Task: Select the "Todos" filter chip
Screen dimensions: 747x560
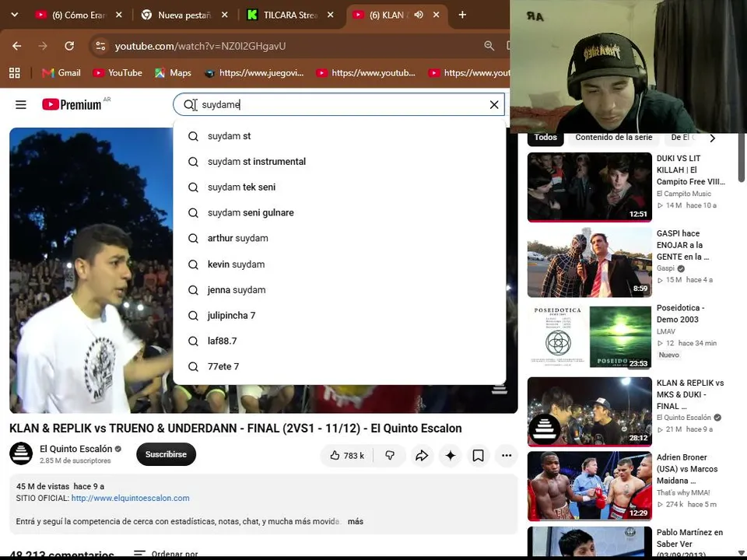Action: tap(545, 137)
